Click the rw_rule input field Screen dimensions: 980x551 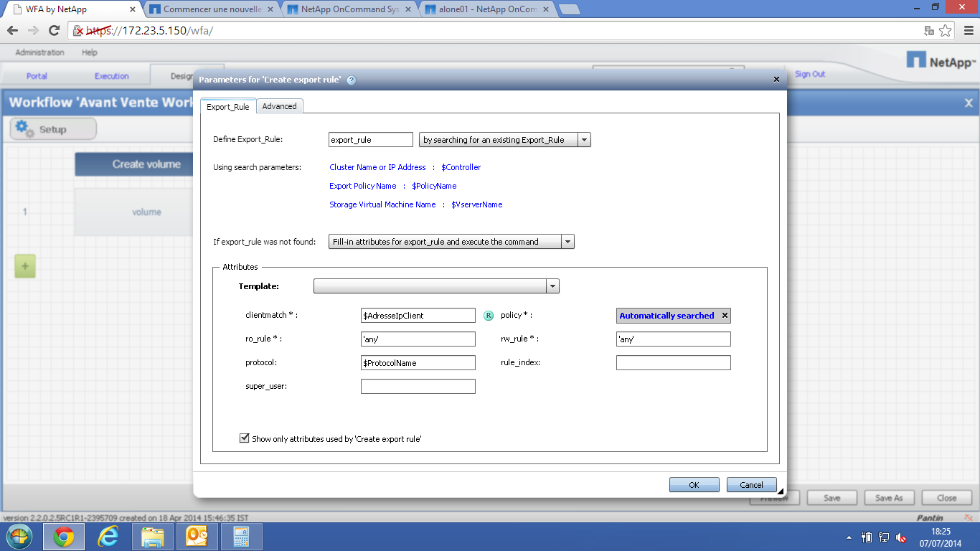(x=674, y=339)
